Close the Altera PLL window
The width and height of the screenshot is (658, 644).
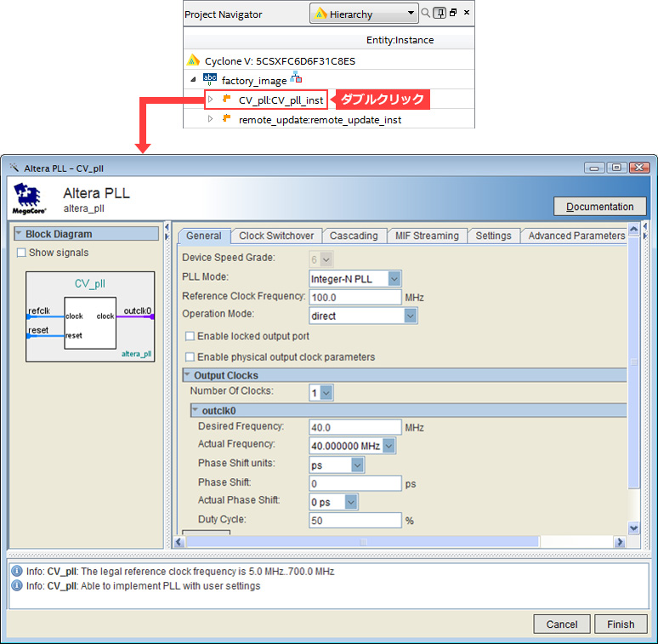click(x=639, y=168)
